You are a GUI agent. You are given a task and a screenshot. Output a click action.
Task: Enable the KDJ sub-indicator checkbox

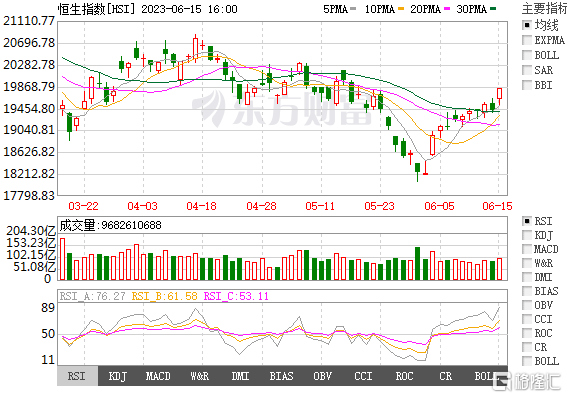click(527, 235)
